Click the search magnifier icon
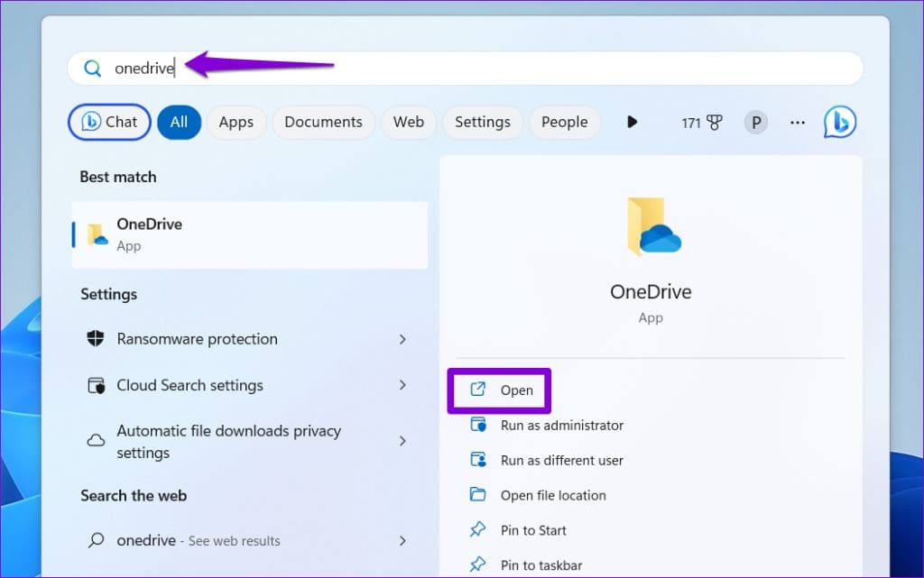The image size is (924, 578). pos(93,68)
